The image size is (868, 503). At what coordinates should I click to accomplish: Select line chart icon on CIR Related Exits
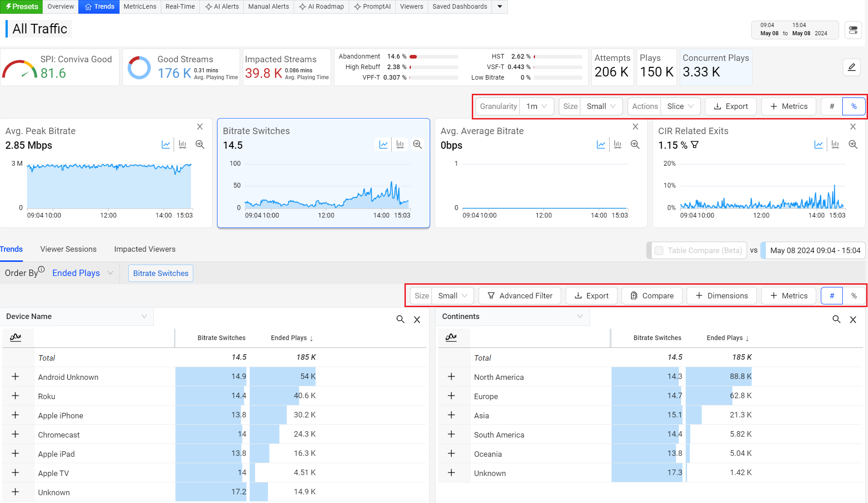818,145
